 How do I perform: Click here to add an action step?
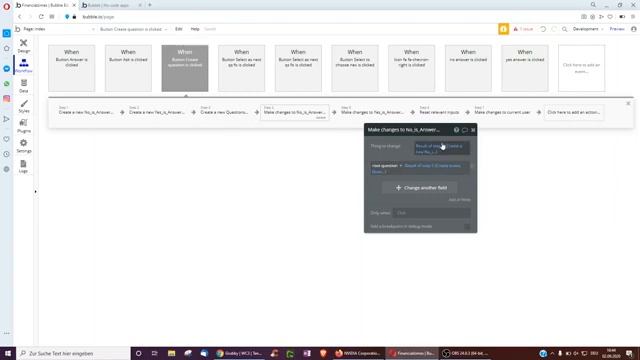(x=573, y=112)
